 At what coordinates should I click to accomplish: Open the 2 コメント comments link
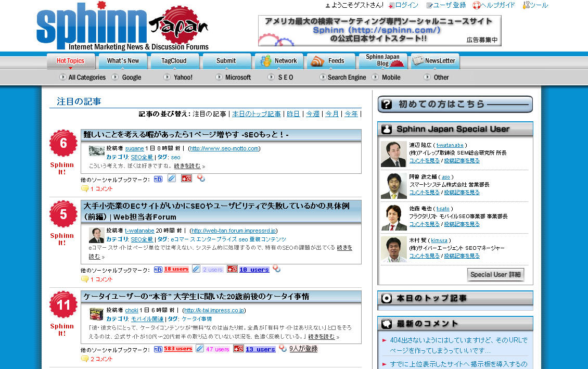pos(101,359)
